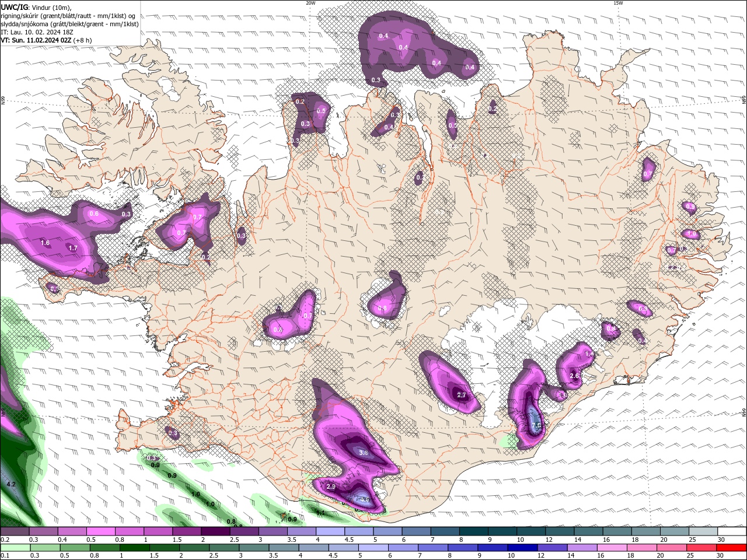Click the '4.2' rain value at the lower-left sea
This screenshot has height=560, width=747.
pyautogui.click(x=11, y=484)
